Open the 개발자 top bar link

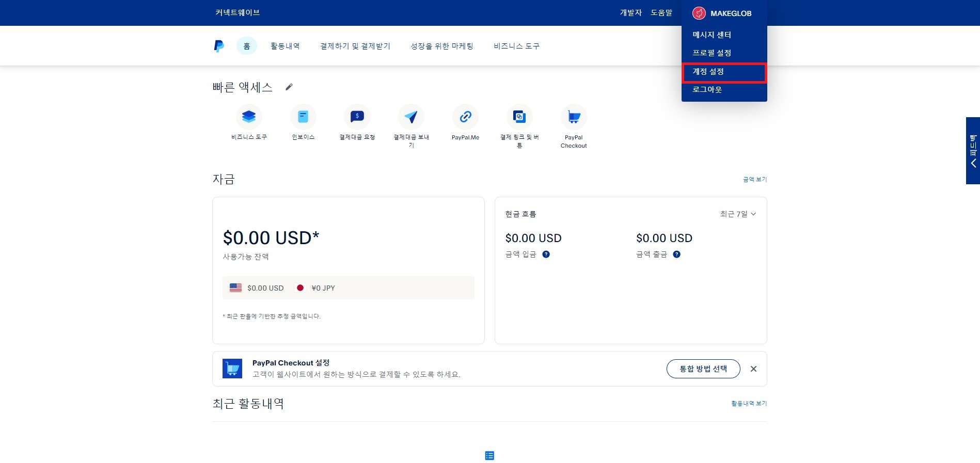pyautogui.click(x=631, y=13)
